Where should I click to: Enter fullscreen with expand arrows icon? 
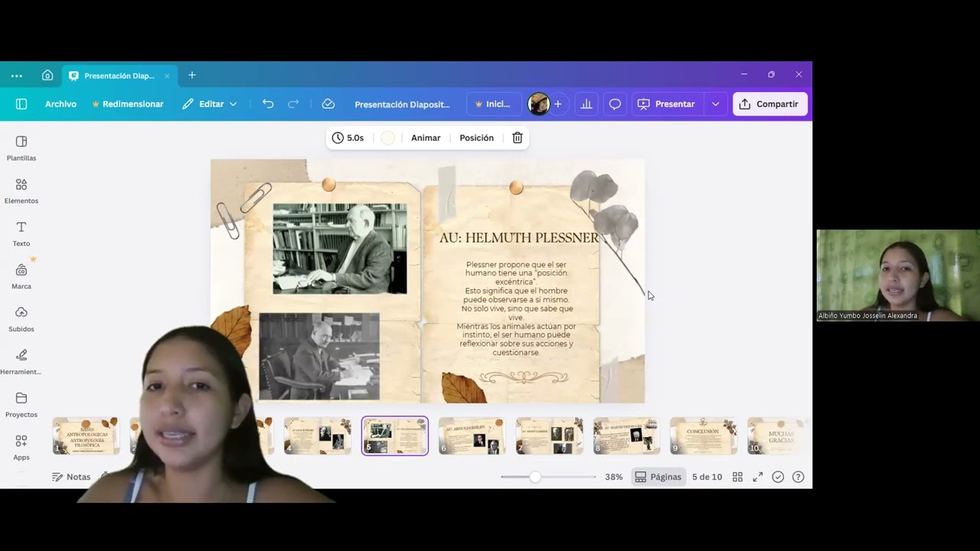coord(758,477)
